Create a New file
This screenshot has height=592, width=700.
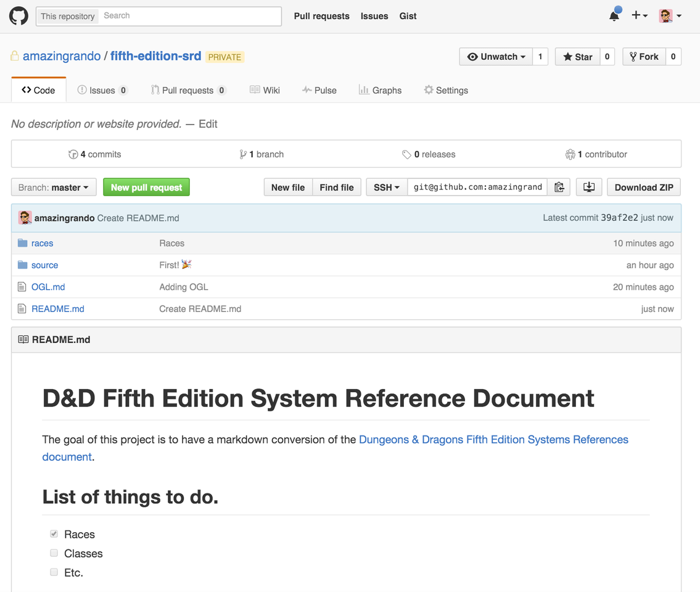[288, 187]
